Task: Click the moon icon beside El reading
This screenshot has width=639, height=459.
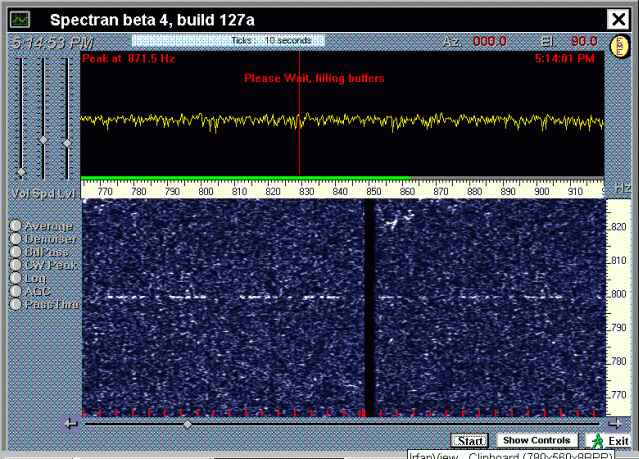Action: [620, 46]
